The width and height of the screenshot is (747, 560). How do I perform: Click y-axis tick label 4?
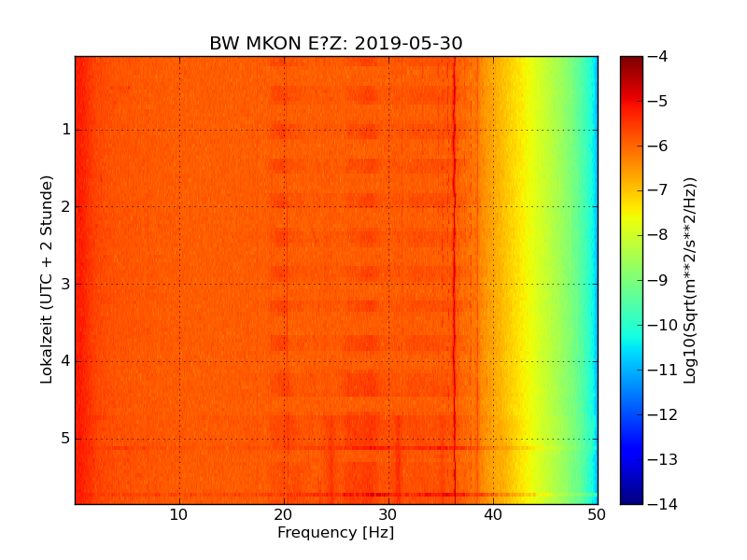click(x=66, y=361)
